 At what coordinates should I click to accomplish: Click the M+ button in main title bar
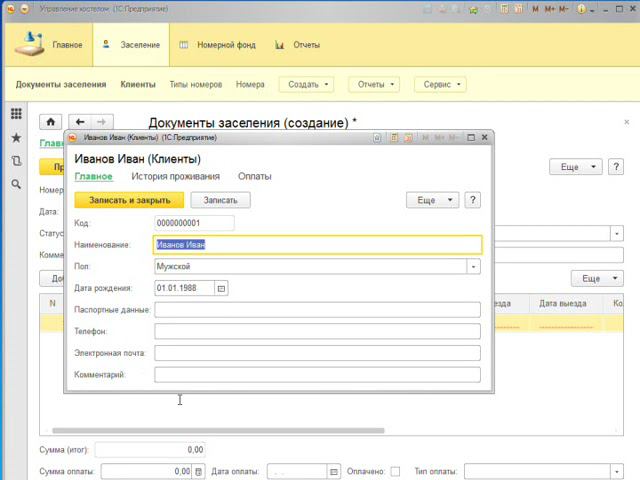click(x=549, y=9)
